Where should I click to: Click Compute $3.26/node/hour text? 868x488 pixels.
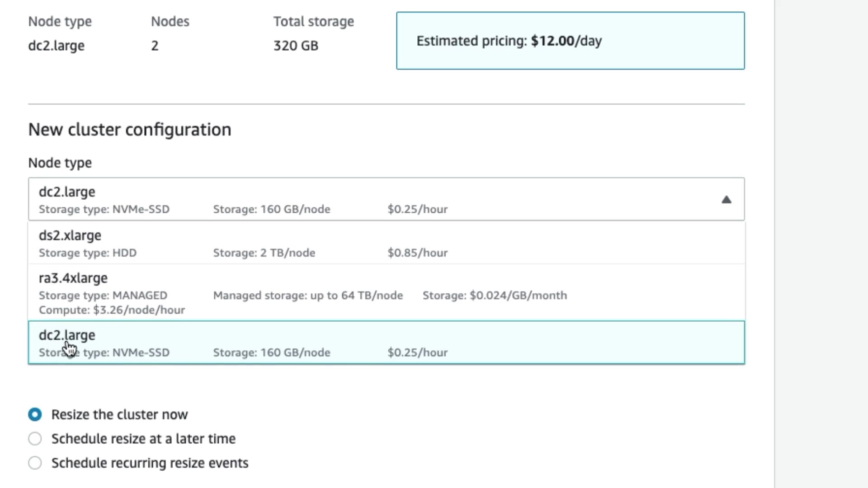(112, 310)
